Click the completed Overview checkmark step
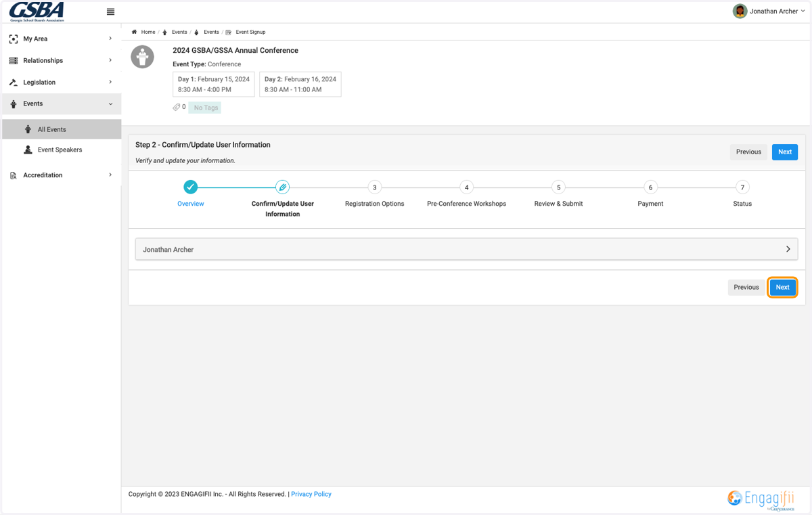Viewport: 812px width, 515px height. point(191,187)
